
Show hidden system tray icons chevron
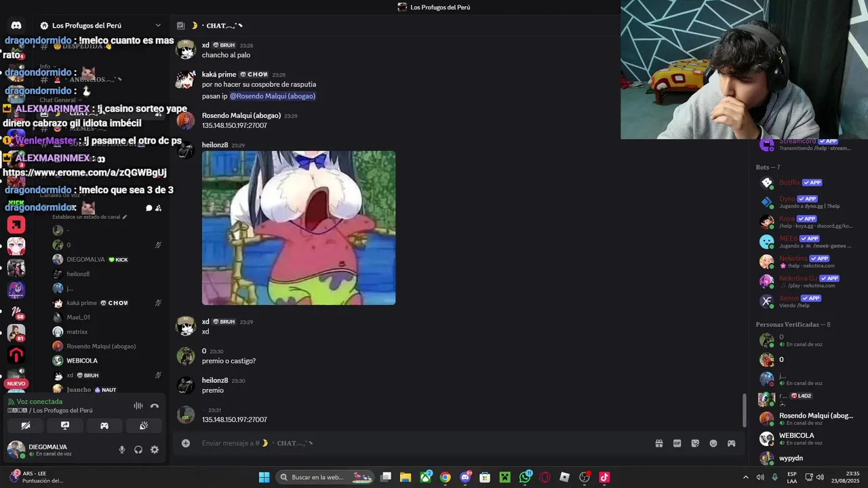[745, 477]
